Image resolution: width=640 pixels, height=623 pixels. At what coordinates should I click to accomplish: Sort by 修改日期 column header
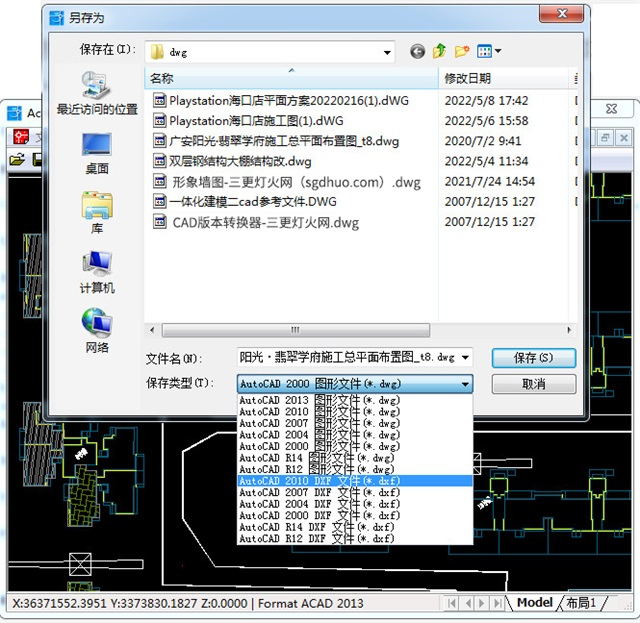tap(503, 78)
